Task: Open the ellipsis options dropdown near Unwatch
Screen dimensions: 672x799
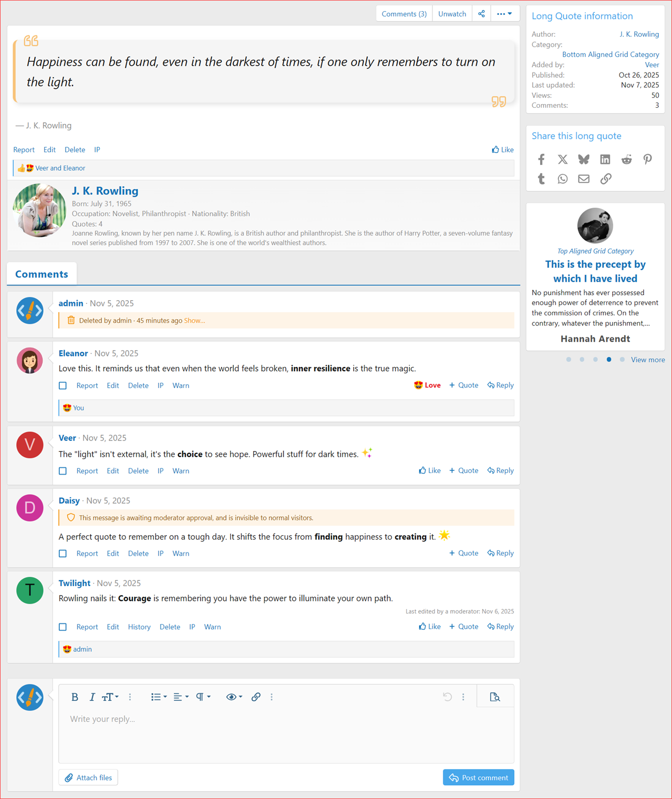Action: (x=504, y=13)
